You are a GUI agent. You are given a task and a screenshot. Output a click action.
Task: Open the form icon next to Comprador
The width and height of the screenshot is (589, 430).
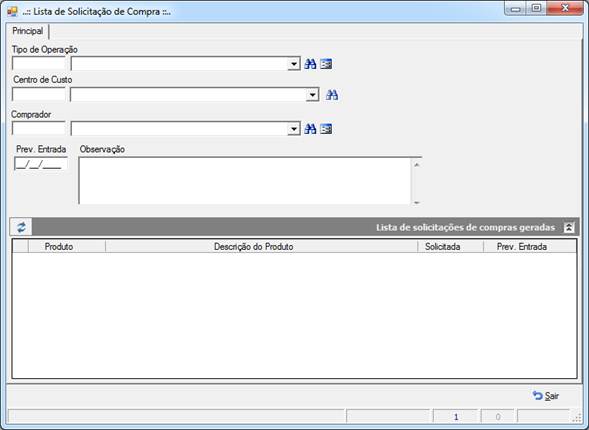tap(326, 129)
